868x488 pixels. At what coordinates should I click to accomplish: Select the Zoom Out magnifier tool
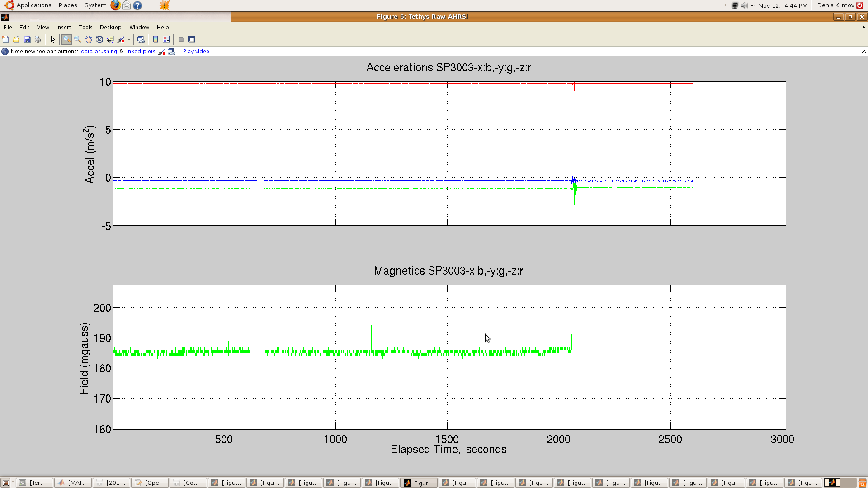coord(78,40)
